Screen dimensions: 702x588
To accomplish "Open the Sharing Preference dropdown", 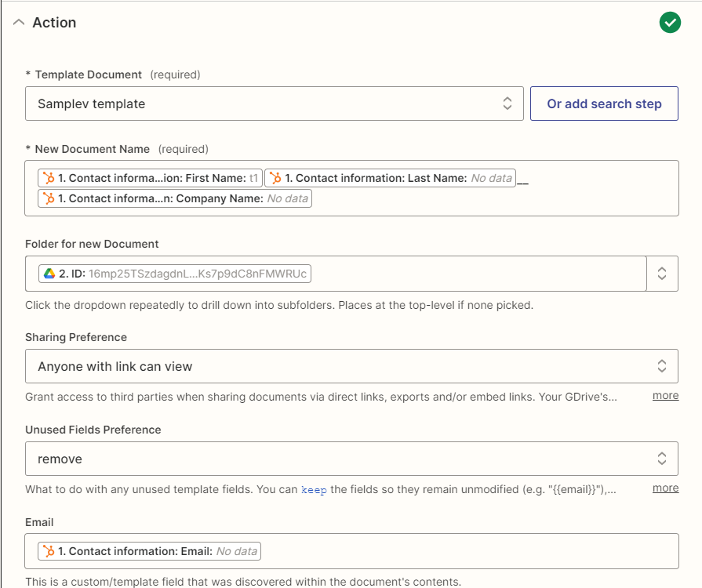I will point(351,366).
